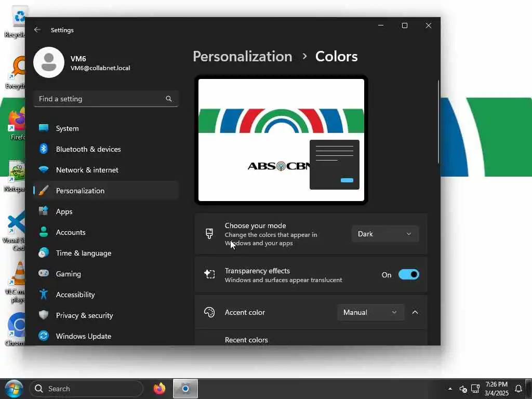Click the Privacy & security shield icon
This screenshot has width=532, height=399.
[x=44, y=315]
